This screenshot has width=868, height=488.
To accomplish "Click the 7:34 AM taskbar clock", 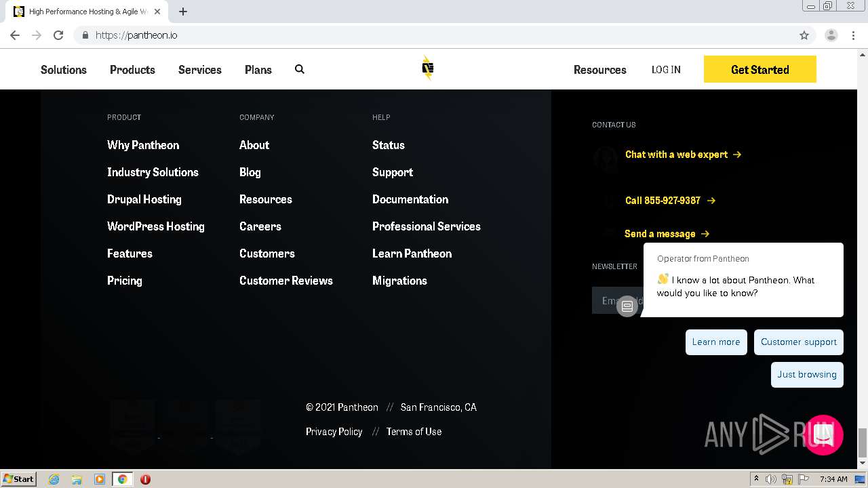I will tap(833, 479).
